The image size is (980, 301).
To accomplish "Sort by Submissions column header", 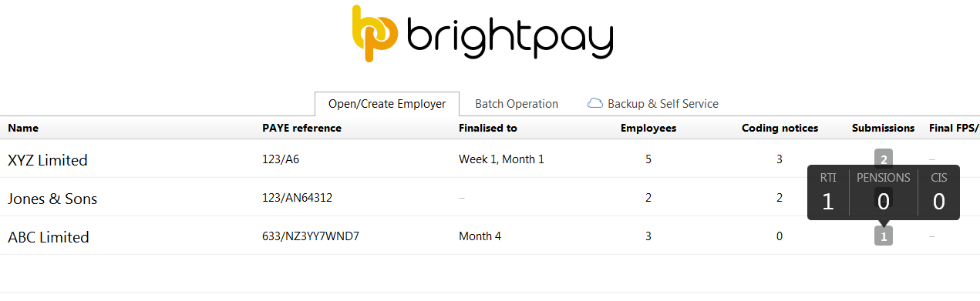I will coord(884,128).
